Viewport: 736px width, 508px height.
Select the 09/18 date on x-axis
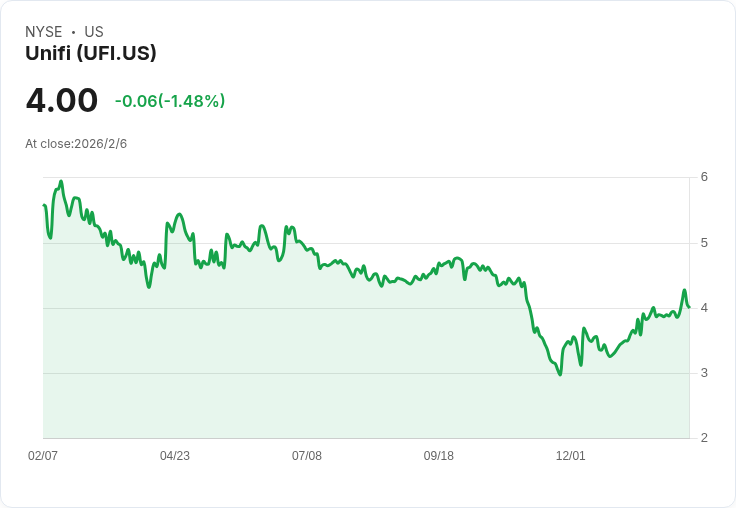tap(439, 456)
